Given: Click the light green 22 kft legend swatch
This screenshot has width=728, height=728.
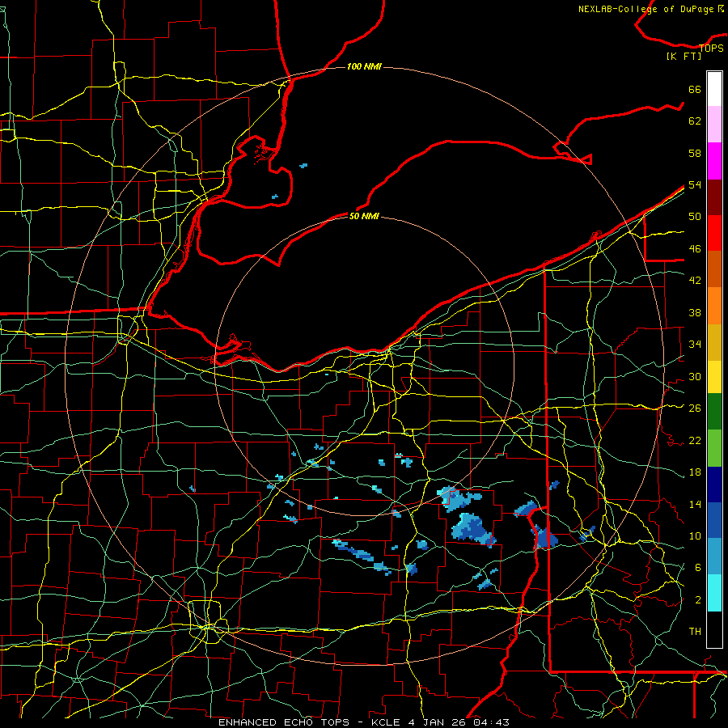Looking at the screenshot, I should (714, 448).
